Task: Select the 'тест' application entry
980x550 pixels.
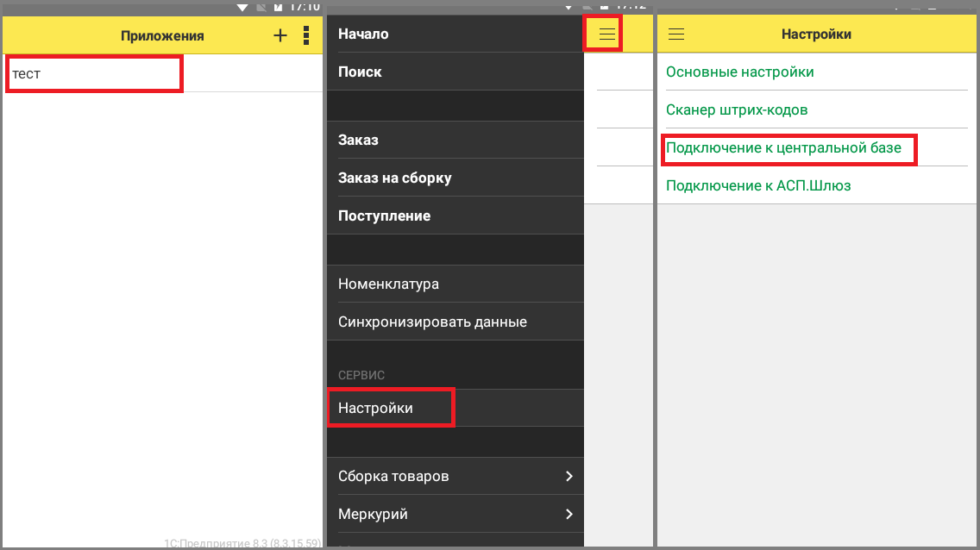Action: (162, 73)
